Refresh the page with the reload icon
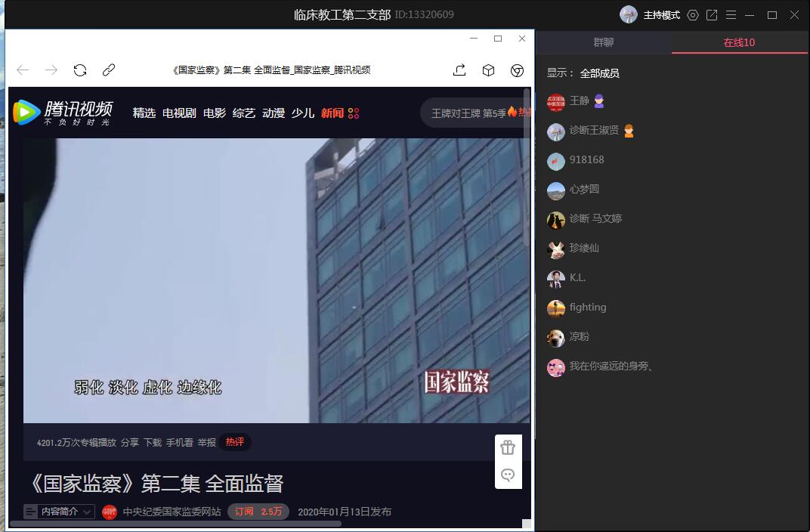The image size is (810, 532). click(x=80, y=70)
